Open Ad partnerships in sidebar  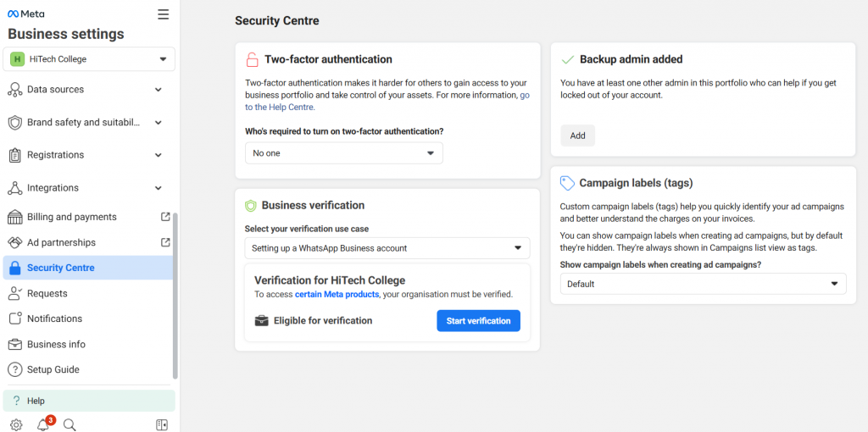(x=88, y=242)
